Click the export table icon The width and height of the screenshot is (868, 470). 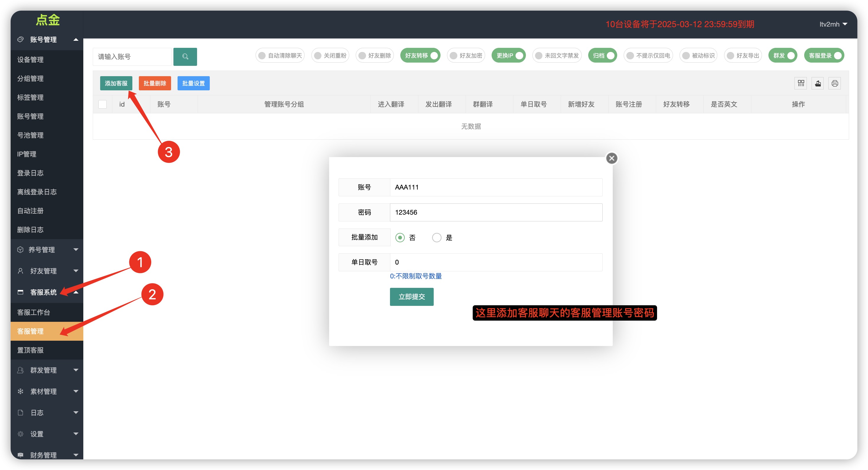click(x=817, y=83)
